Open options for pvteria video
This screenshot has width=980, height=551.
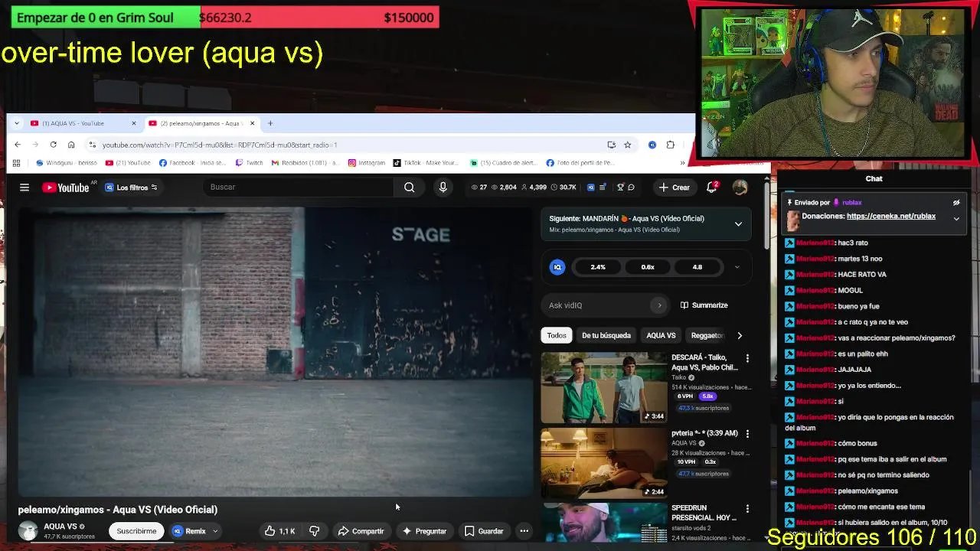pyautogui.click(x=747, y=434)
